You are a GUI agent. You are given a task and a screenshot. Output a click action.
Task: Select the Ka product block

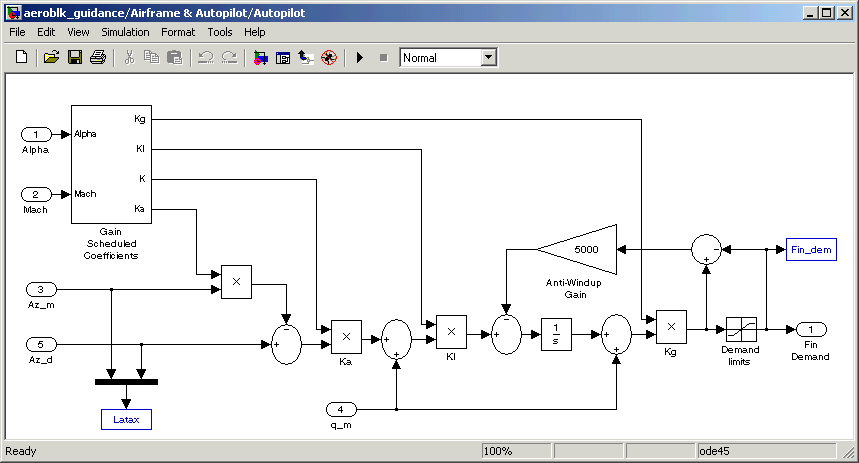[x=346, y=337]
